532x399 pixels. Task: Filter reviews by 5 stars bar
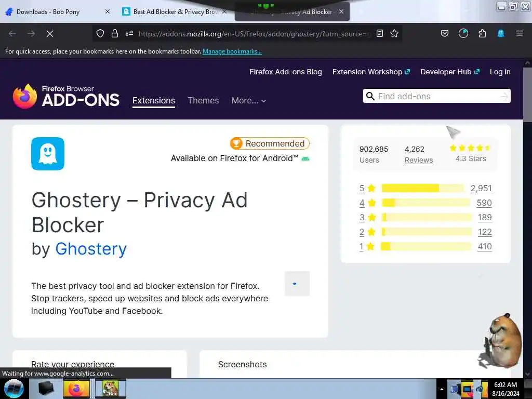[423, 188]
